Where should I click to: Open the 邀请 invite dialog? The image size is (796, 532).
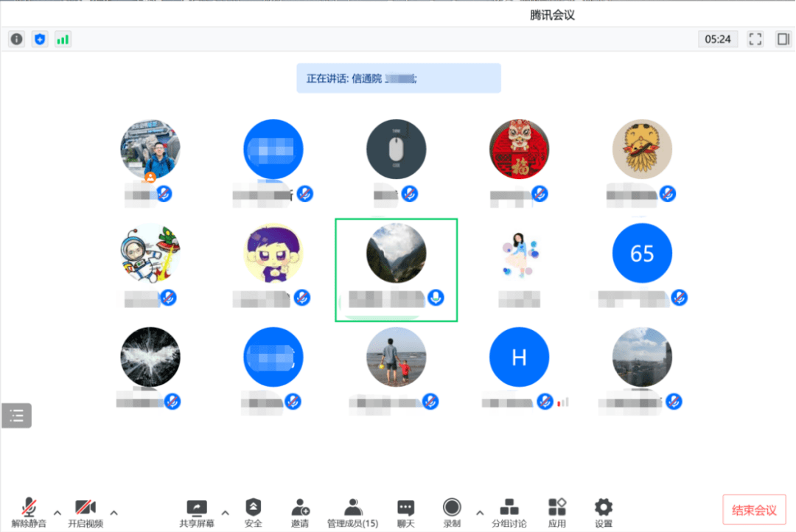(300, 512)
